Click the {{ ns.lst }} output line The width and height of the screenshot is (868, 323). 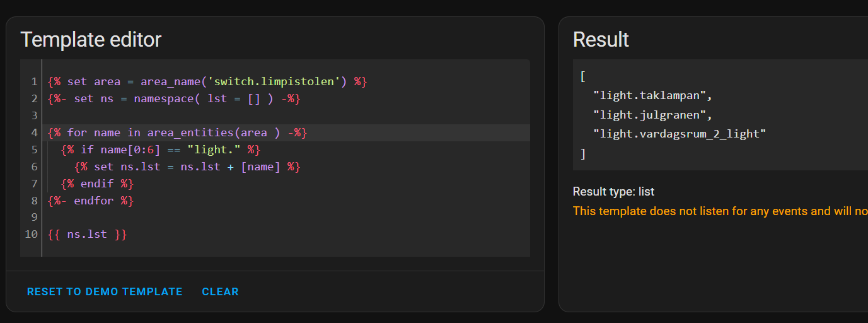[x=88, y=235]
